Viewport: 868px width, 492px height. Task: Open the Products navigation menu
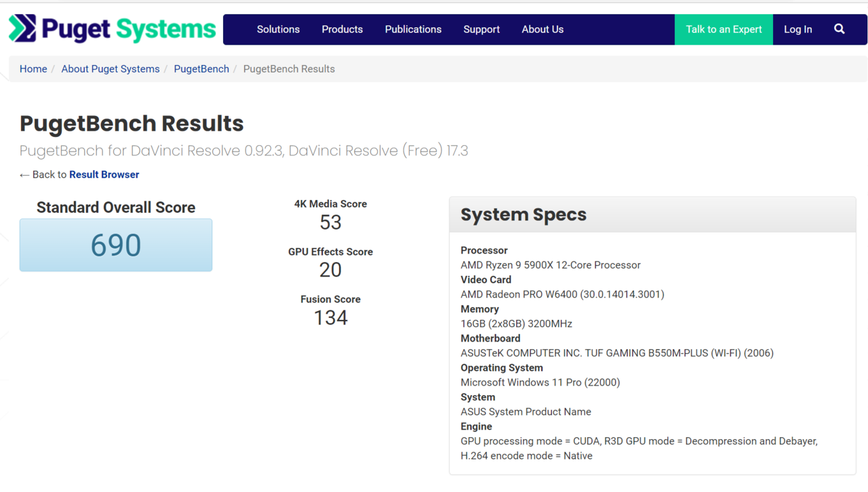tap(342, 29)
